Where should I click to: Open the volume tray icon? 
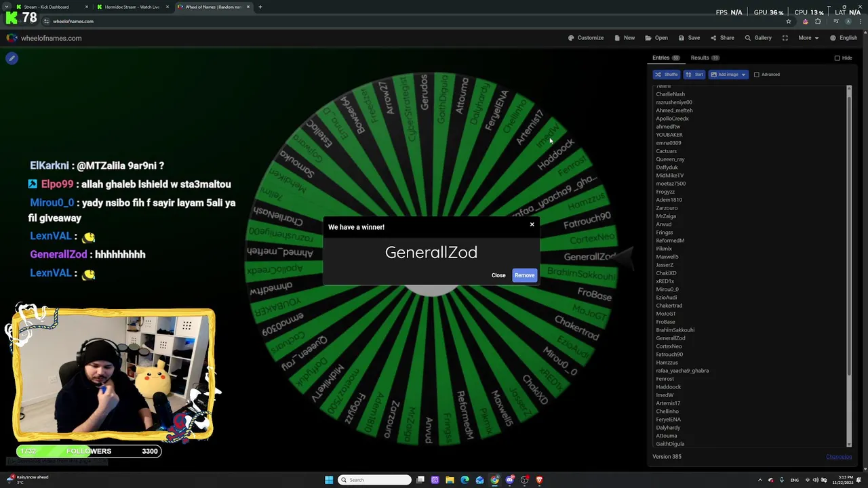(x=816, y=480)
